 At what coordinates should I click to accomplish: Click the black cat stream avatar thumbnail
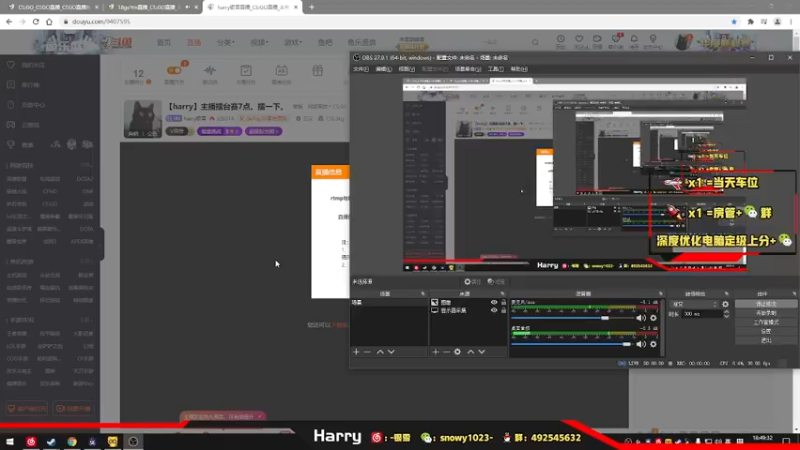point(143,119)
